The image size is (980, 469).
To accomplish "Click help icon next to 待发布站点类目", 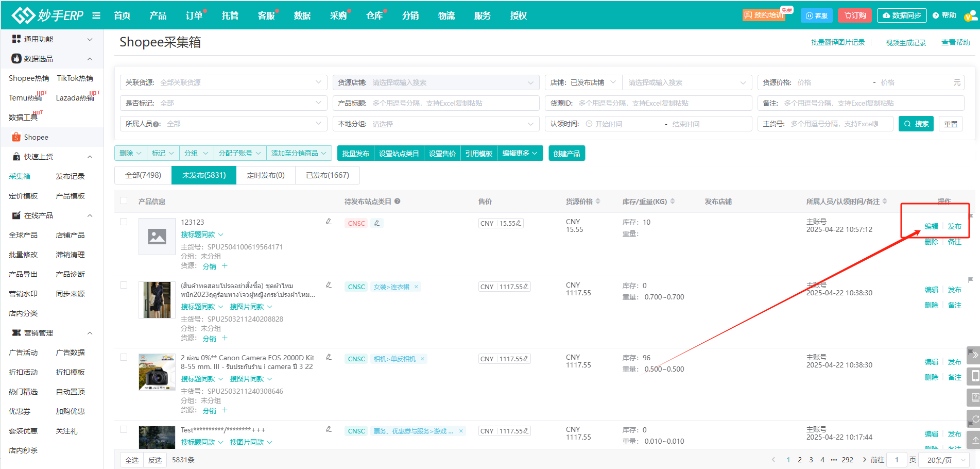I will (398, 202).
